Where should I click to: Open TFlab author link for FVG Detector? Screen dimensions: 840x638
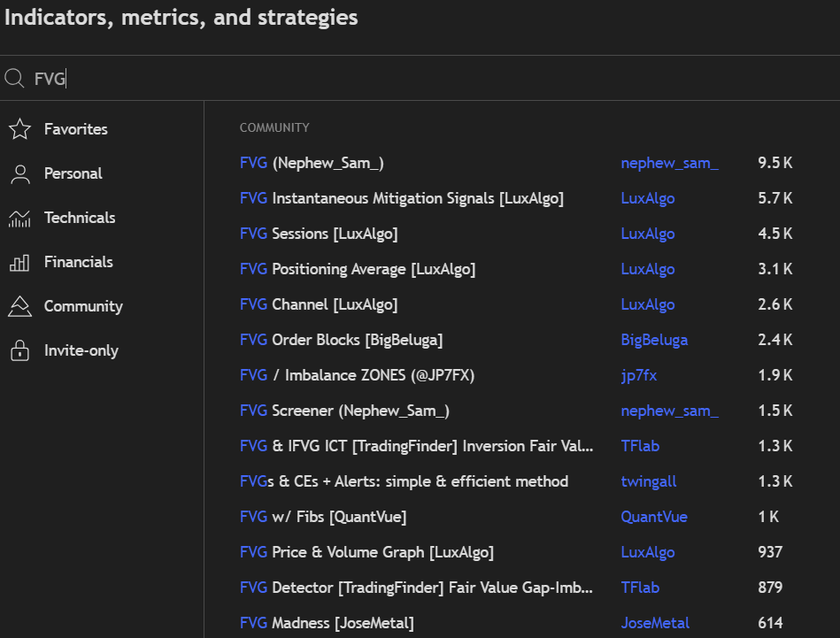coord(640,588)
